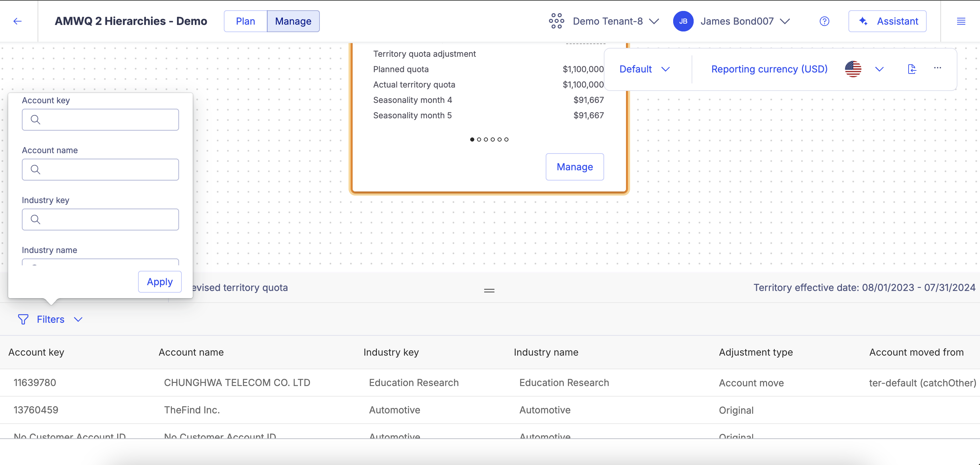Click the Apply button in filter panel
The height and width of the screenshot is (465, 980).
click(159, 282)
